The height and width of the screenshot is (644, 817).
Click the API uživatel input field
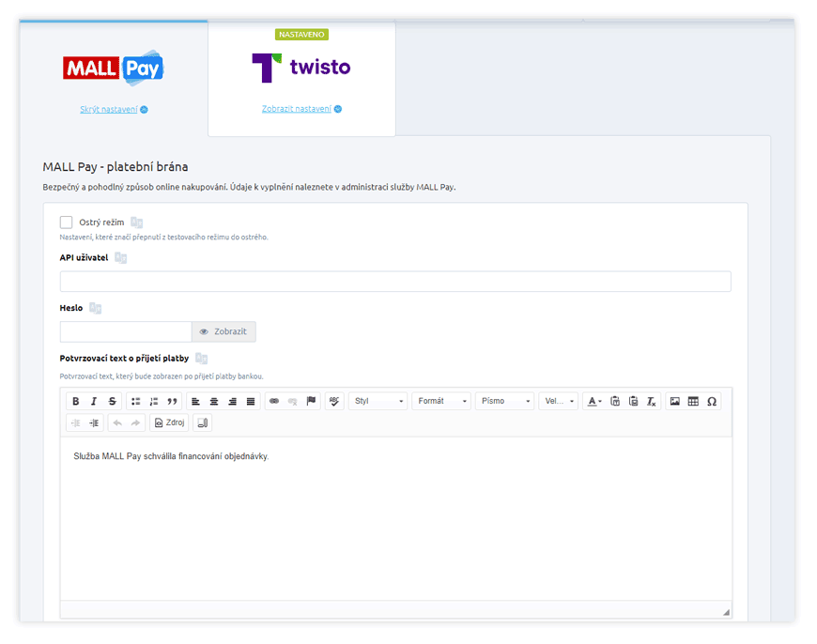point(395,282)
